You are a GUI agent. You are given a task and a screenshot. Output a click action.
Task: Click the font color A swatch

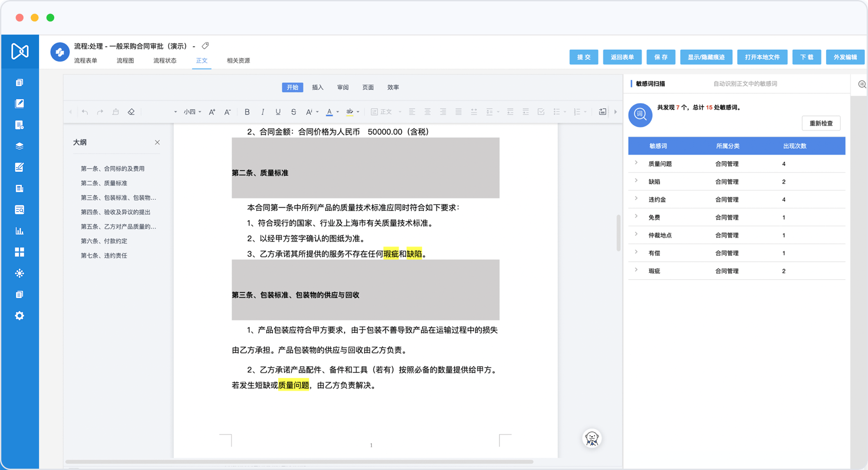[x=329, y=112]
